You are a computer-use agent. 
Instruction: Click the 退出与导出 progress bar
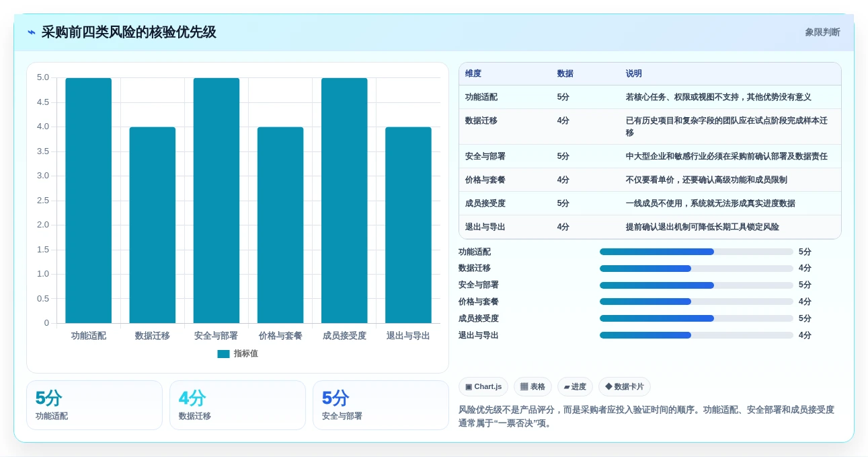697,335
